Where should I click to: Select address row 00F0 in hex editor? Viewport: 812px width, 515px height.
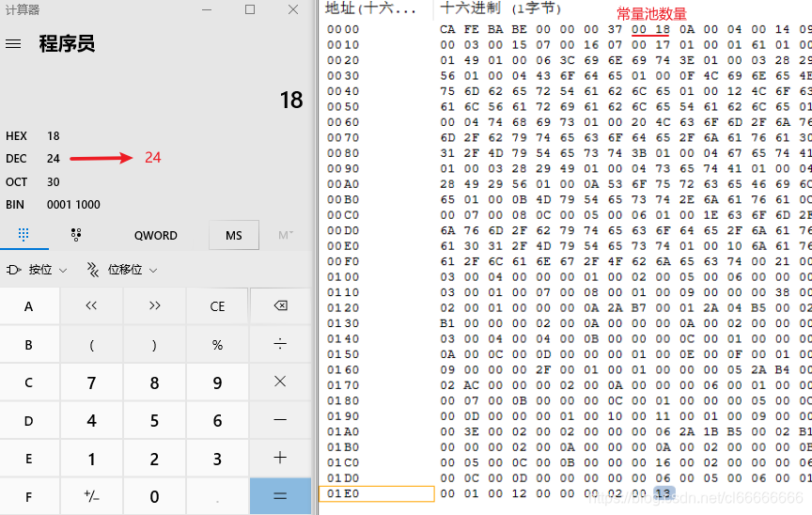[343, 261]
